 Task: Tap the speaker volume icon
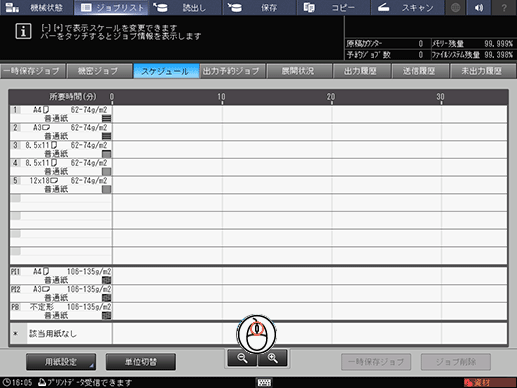point(479,7)
